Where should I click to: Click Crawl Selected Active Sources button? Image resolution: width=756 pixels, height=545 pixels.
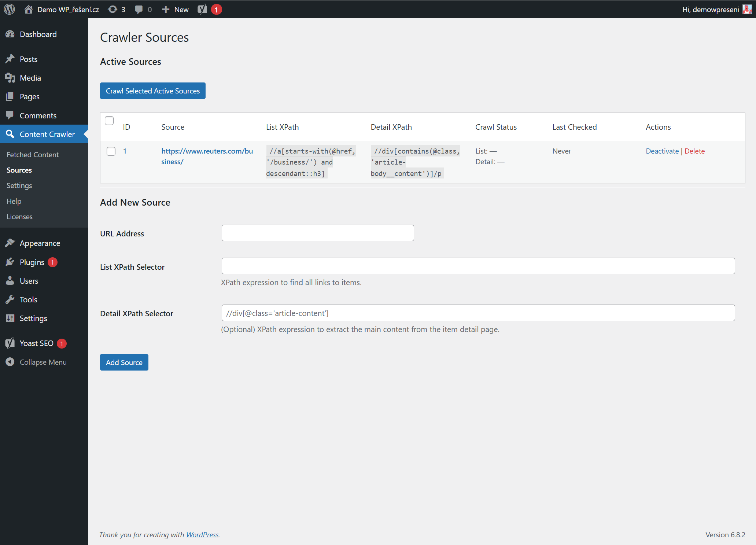[153, 91]
